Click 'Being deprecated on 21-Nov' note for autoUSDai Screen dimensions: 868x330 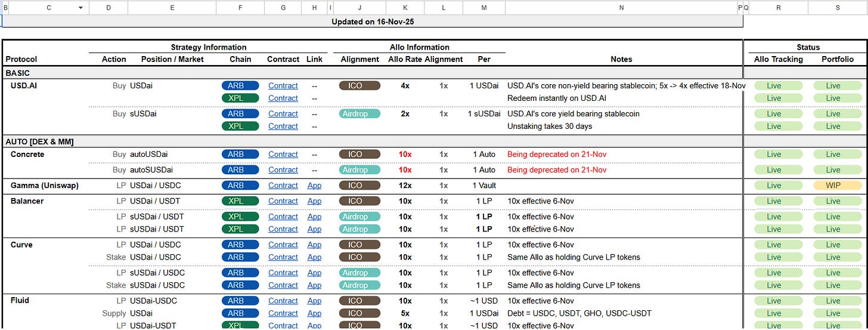[557, 154]
